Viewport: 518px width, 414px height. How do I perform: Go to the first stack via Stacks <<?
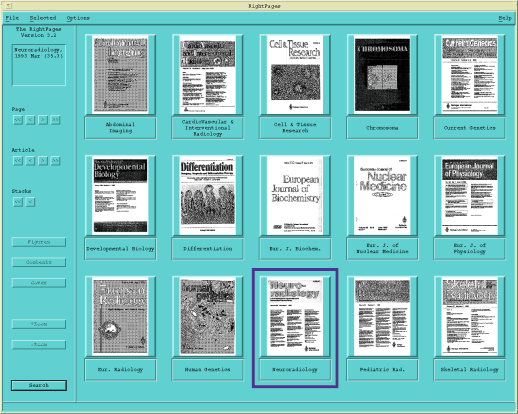pyautogui.click(x=18, y=202)
